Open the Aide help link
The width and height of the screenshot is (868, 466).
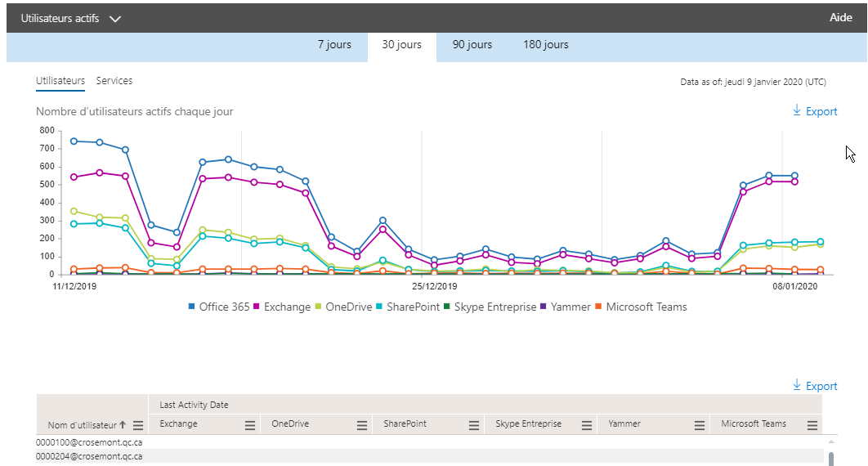pyautogui.click(x=841, y=18)
